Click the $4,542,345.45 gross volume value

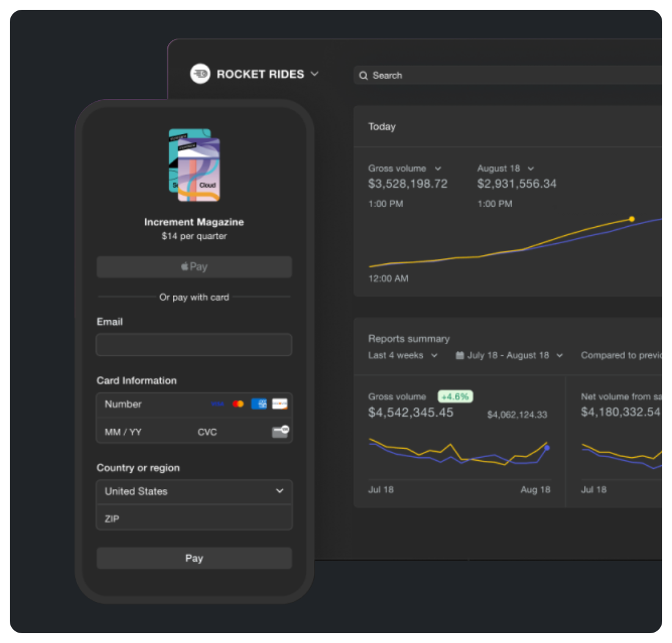point(411,413)
